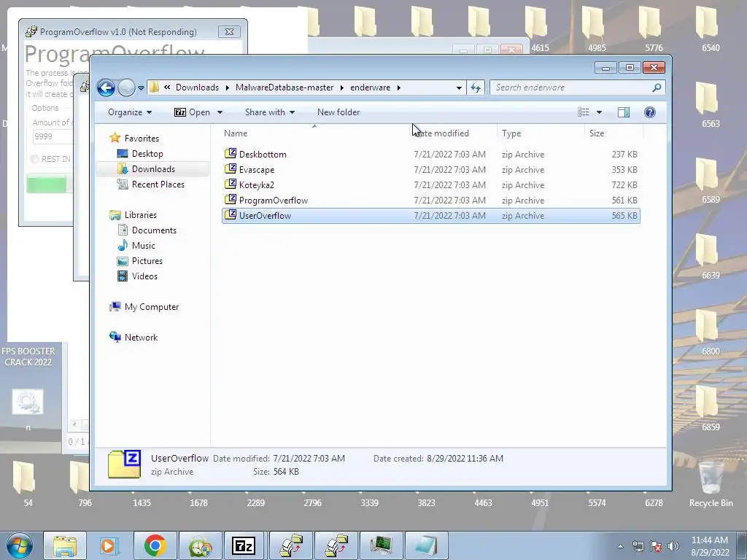The image size is (747, 560).
Task: Click the UserOverflow details pane thumbnail
Action: point(124,464)
